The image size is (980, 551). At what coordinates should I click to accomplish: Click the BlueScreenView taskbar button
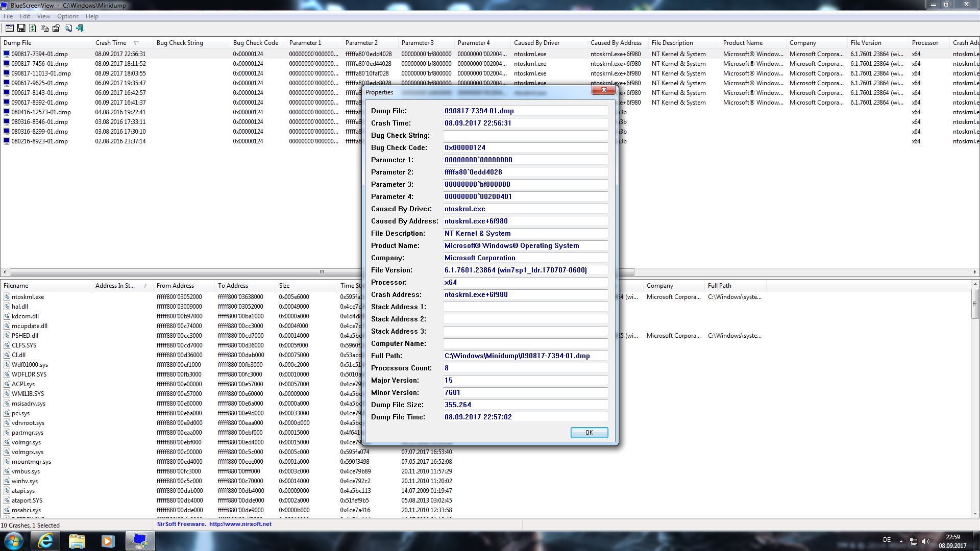coord(140,541)
